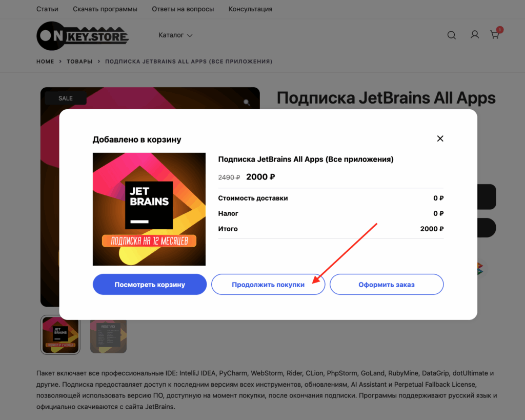The height and width of the screenshot is (420, 525).
Task: Go to Ответы на вопросы page
Action: [x=183, y=9]
